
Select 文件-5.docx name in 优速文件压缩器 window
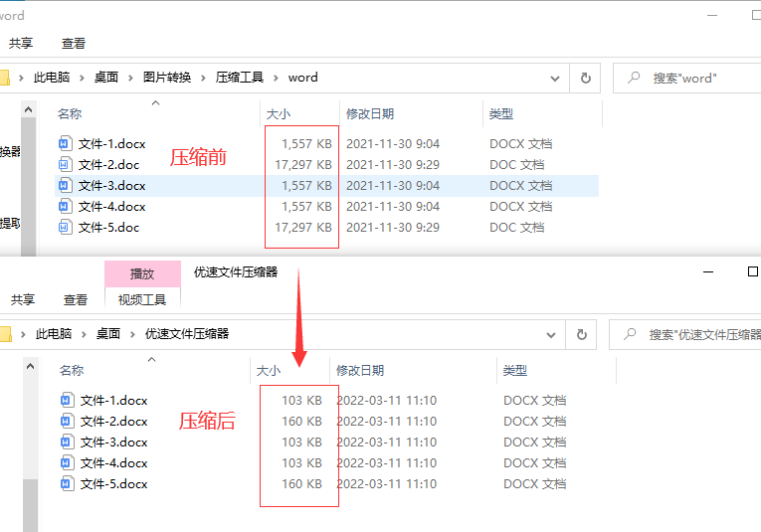(x=114, y=484)
